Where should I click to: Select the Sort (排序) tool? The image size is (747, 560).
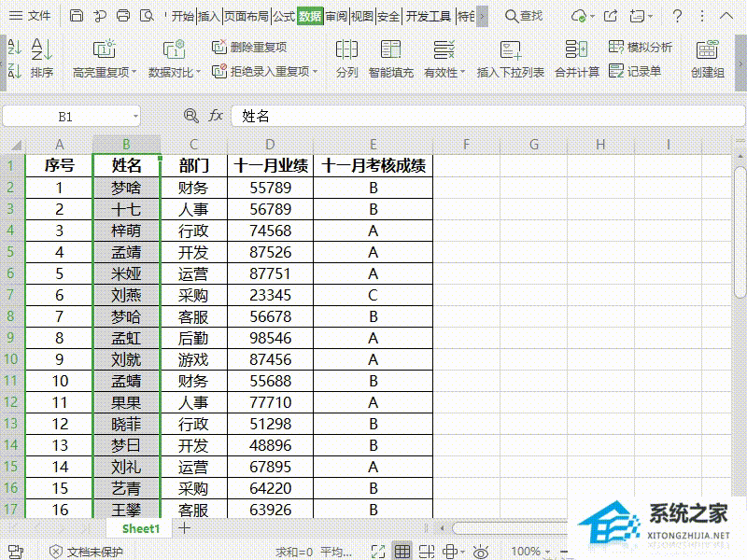pos(43,58)
